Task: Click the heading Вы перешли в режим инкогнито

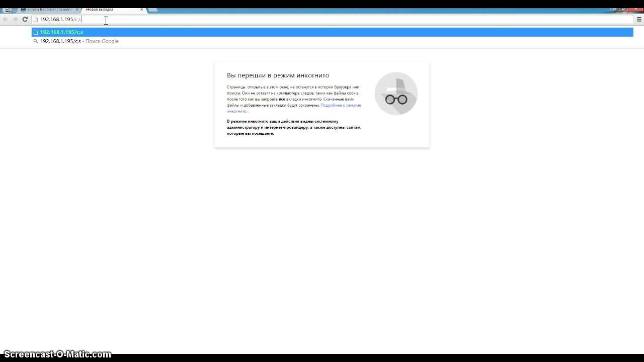Action: click(278, 75)
